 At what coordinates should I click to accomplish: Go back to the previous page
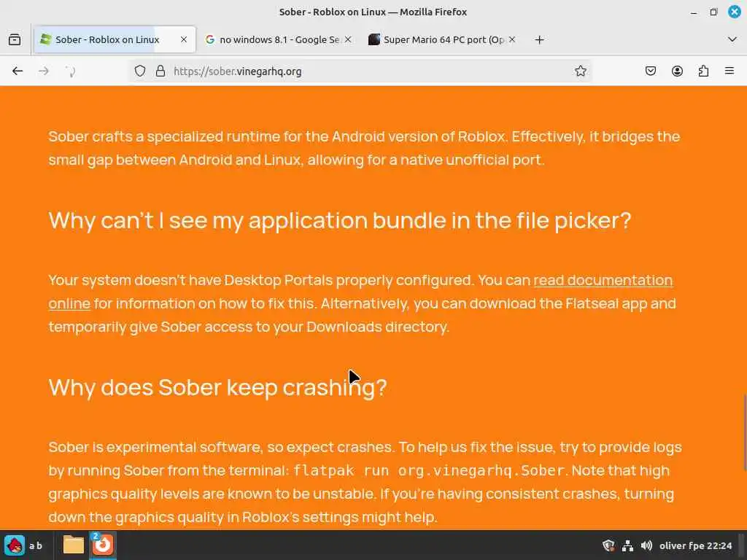[x=18, y=71]
